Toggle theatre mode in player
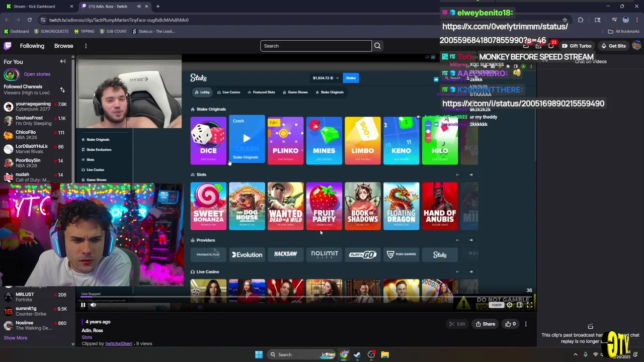Image resolution: width=644 pixels, height=362 pixels. (519, 305)
